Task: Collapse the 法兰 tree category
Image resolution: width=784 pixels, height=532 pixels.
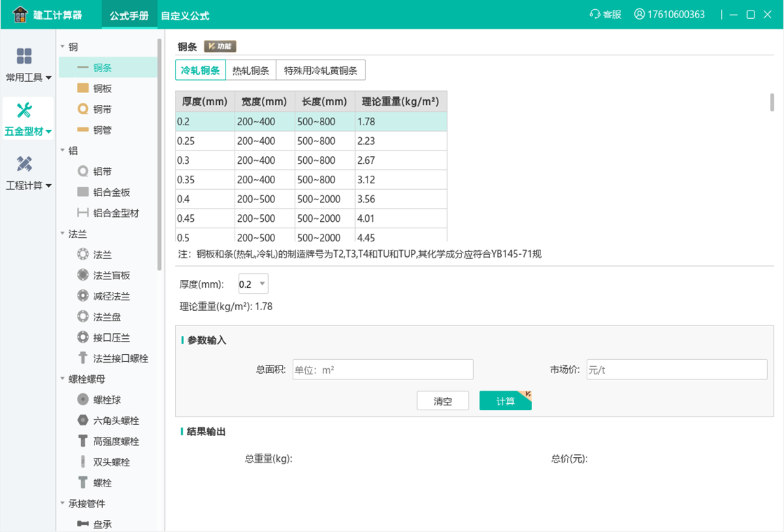Action: pyautogui.click(x=62, y=234)
